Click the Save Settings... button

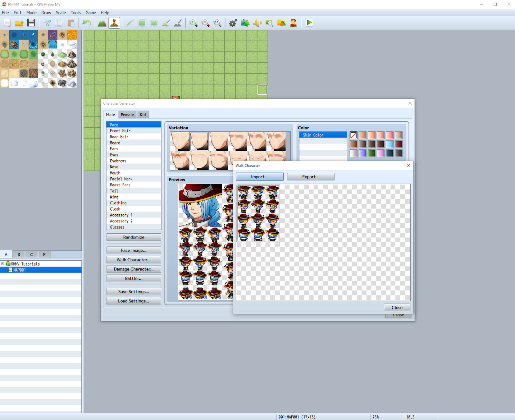pyautogui.click(x=134, y=292)
